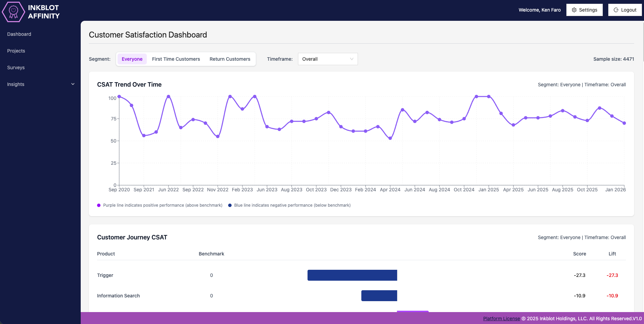This screenshot has height=324, width=644.
Task: Open Dashboard in the sidebar
Action: coord(19,34)
